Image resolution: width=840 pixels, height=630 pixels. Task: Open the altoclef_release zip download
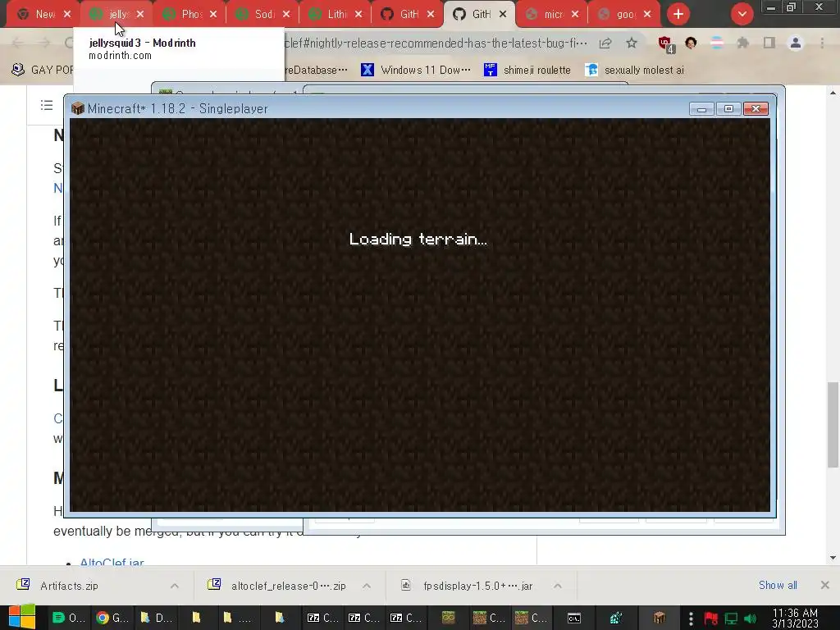pyautogui.click(x=288, y=586)
